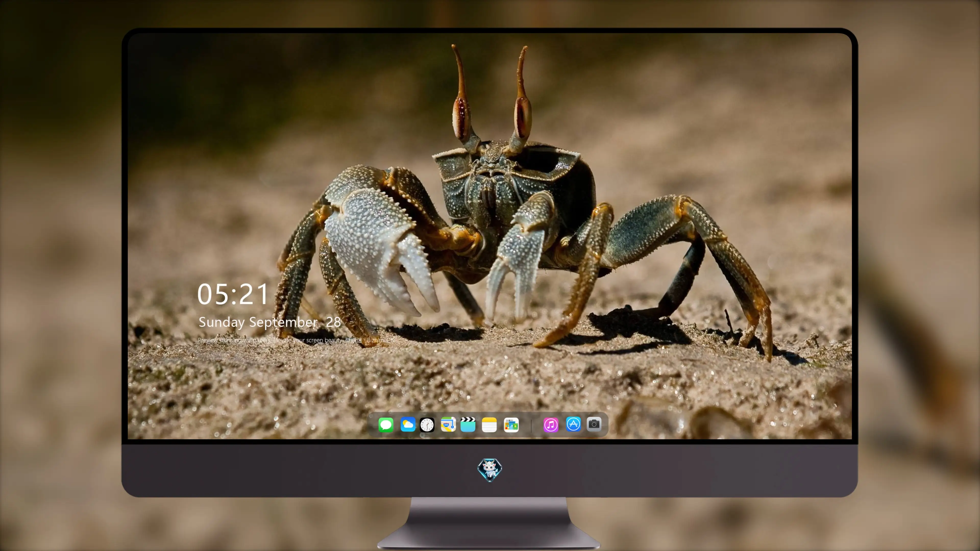The image size is (980, 551).
Task: Open the yellow Notes app
Action: [x=489, y=425]
